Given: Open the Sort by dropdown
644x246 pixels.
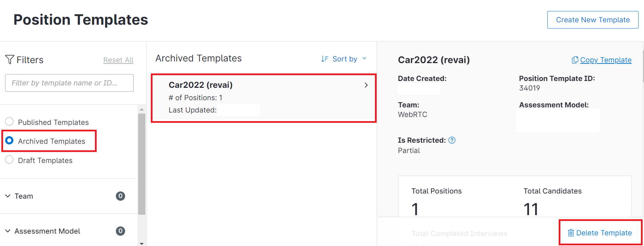Looking at the screenshot, I should (x=345, y=59).
